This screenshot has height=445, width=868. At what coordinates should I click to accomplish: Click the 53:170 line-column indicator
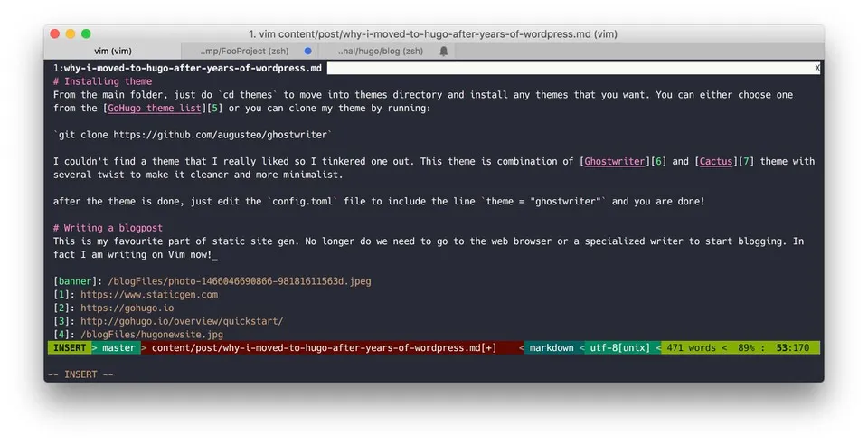click(x=793, y=347)
